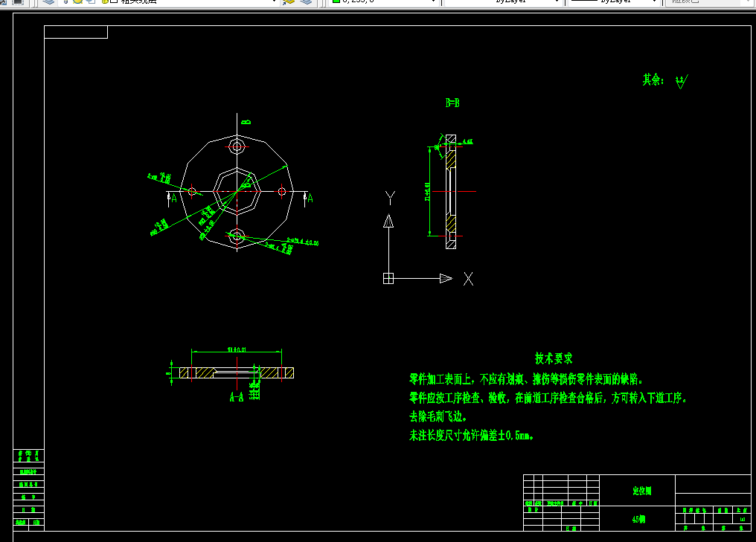This screenshot has height=542, width=756.
Task: Select the tolerance note 未注长度尺寸允许偏差±0.5mm
Action: coord(471,436)
